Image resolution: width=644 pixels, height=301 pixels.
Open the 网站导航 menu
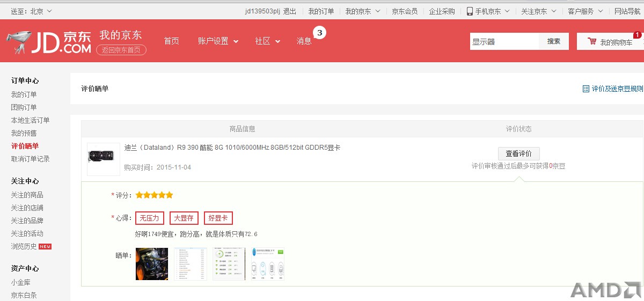pos(627,11)
